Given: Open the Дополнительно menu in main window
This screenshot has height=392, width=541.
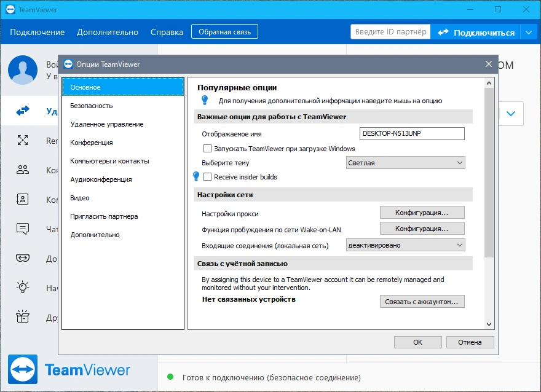Looking at the screenshot, I should point(108,32).
